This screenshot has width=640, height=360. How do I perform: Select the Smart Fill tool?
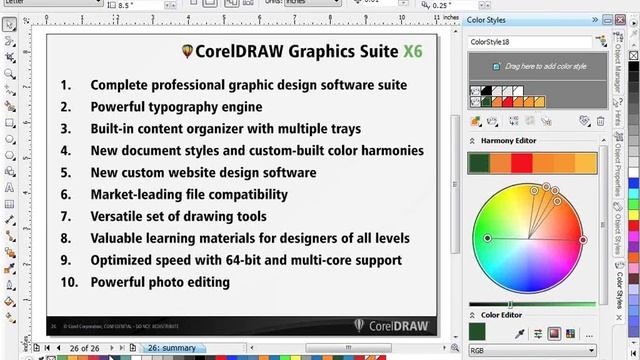pyautogui.click(x=9, y=107)
